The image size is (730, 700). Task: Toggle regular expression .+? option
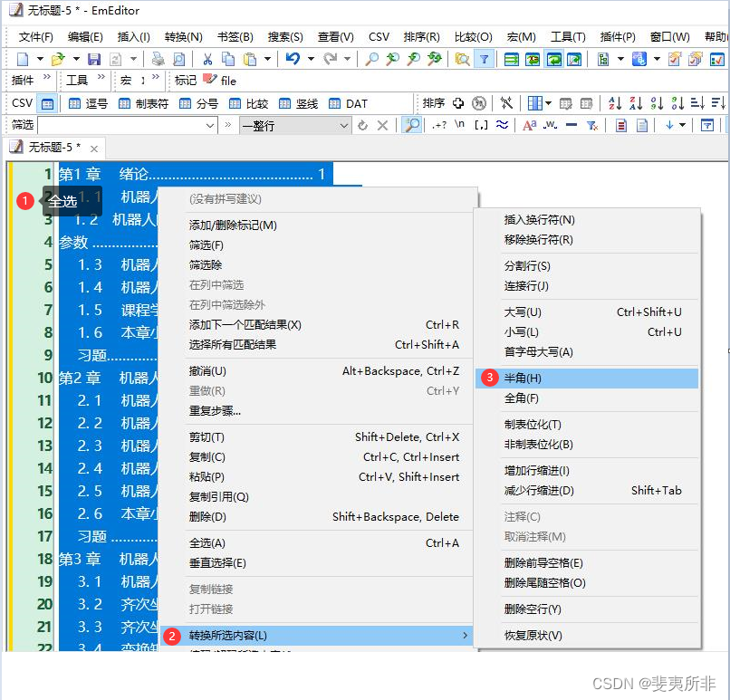(439, 125)
